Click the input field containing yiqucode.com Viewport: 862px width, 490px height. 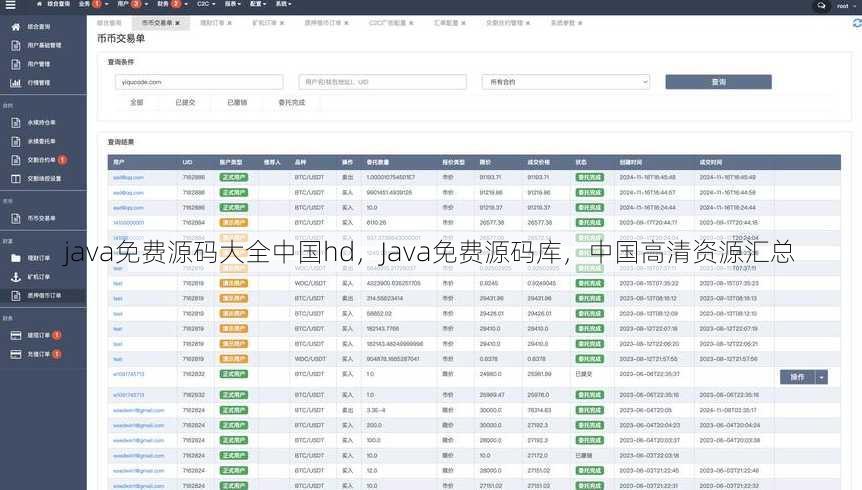199,82
